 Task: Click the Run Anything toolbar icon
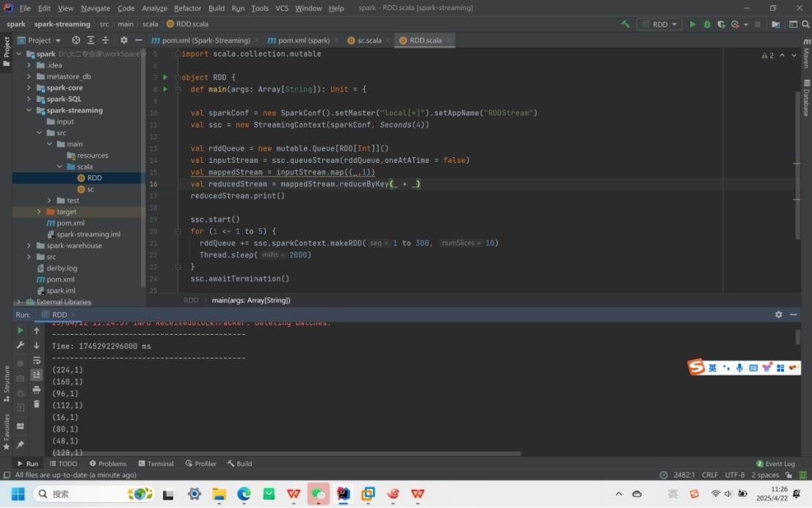pos(793,24)
